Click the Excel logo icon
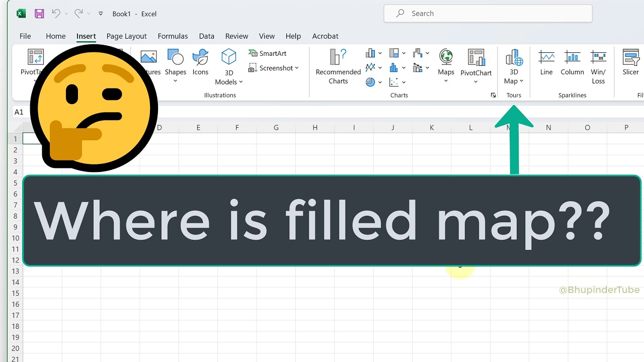 point(21,14)
